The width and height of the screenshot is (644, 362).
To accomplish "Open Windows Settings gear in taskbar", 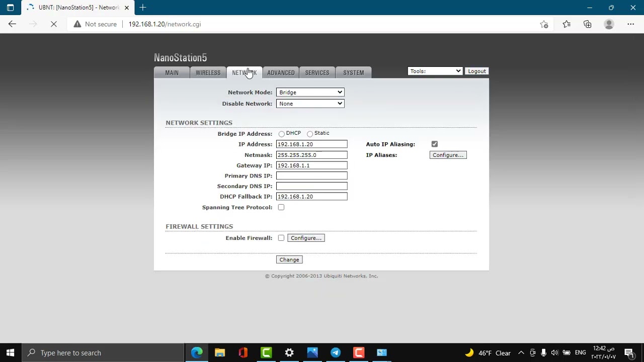I will click(289, 352).
